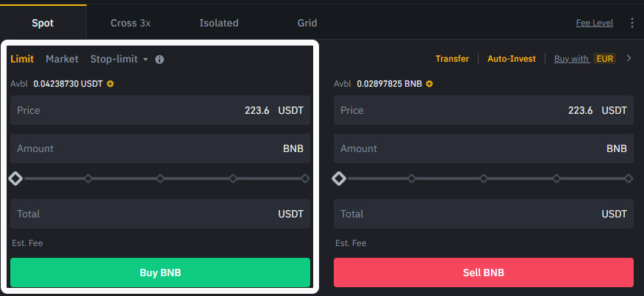Click the right chevron after EUR

coord(629,59)
